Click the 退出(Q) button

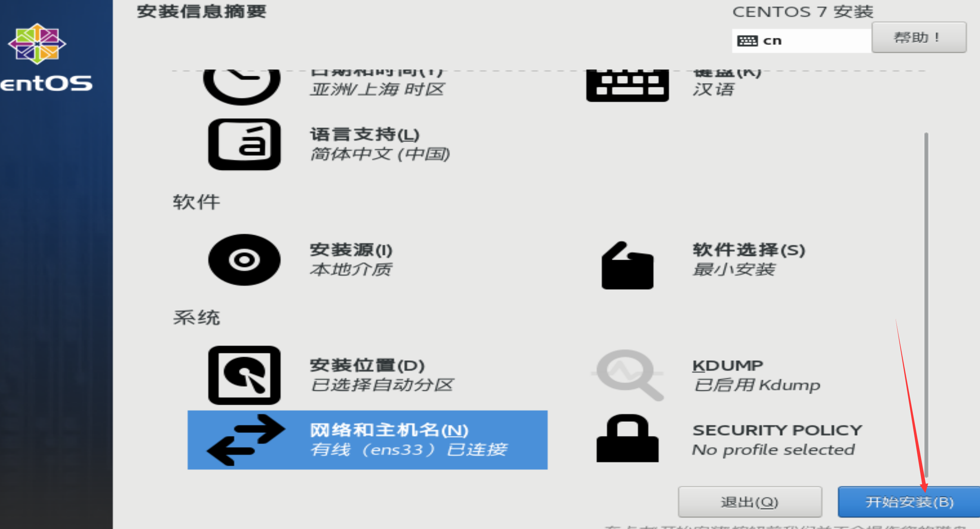(750, 502)
